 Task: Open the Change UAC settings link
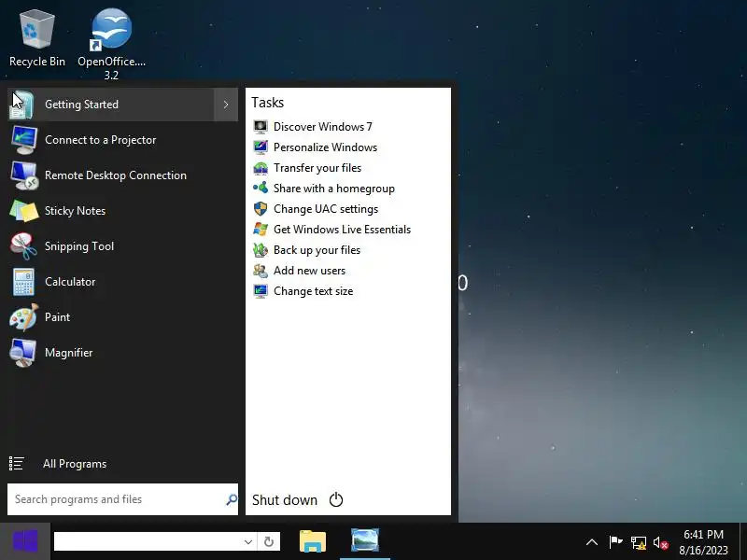pos(325,208)
